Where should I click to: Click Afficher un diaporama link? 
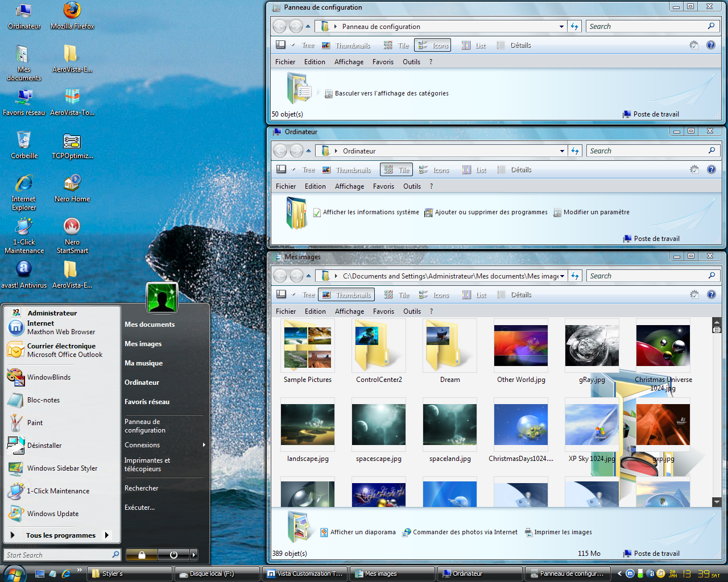[362, 533]
